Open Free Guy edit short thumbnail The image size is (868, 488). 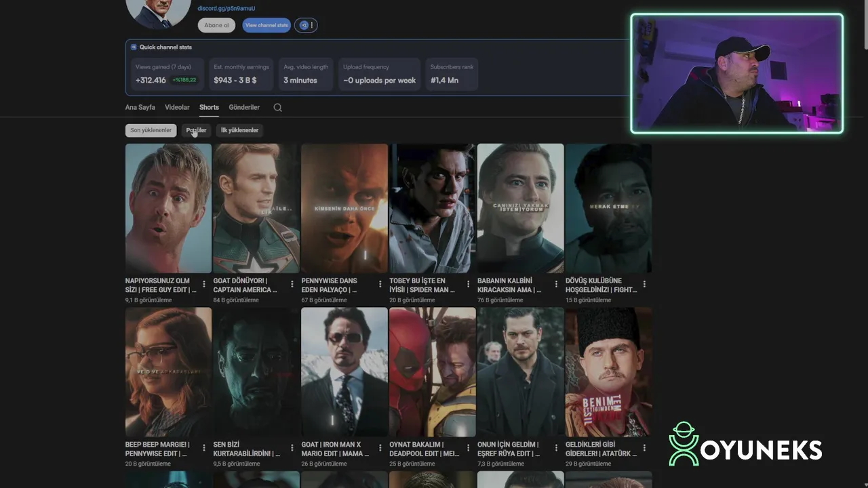tap(168, 208)
